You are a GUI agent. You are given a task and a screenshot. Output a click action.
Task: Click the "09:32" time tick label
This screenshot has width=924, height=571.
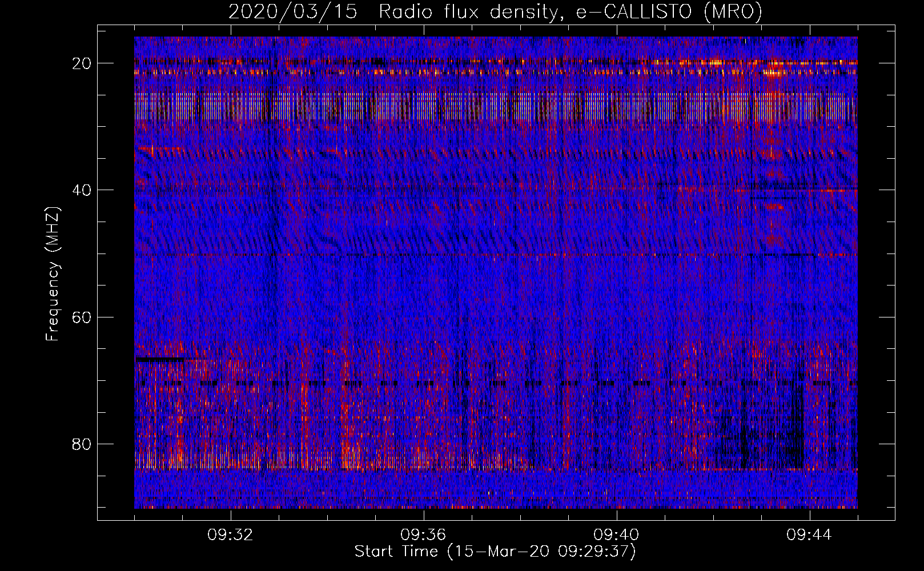pyautogui.click(x=230, y=535)
